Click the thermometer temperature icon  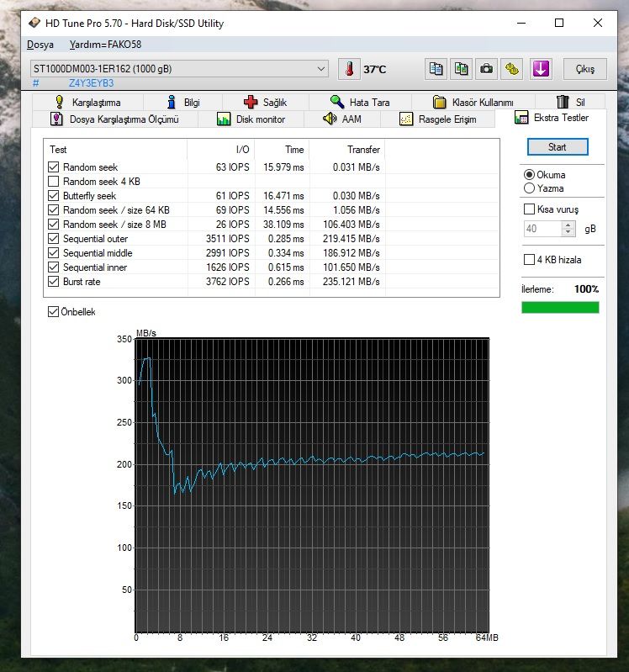click(349, 69)
